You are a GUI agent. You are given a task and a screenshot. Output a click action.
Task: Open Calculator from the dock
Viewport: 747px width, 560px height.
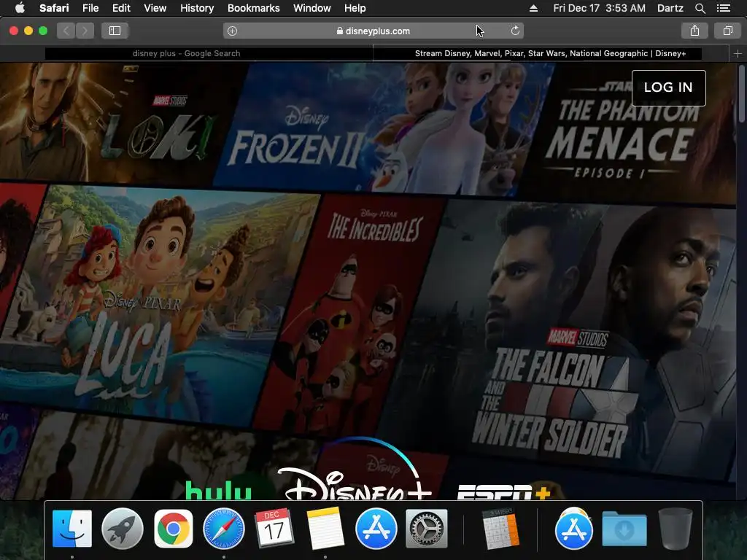(x=500, y=529)
